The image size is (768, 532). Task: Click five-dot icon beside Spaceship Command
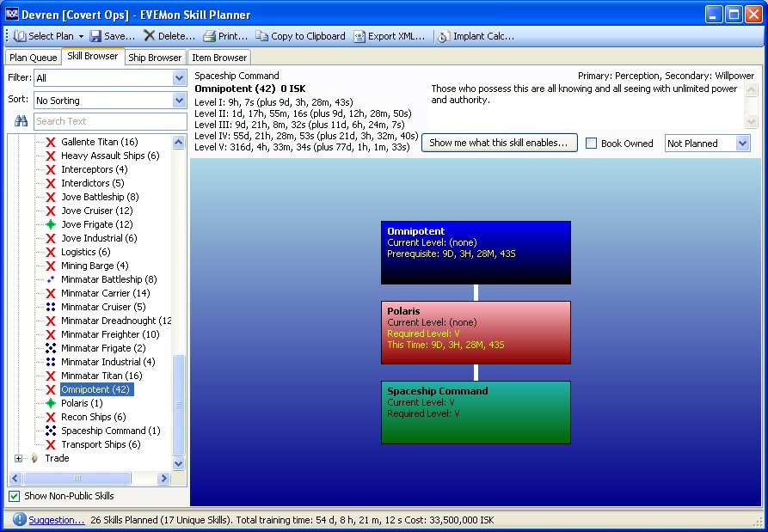[51, 431]
